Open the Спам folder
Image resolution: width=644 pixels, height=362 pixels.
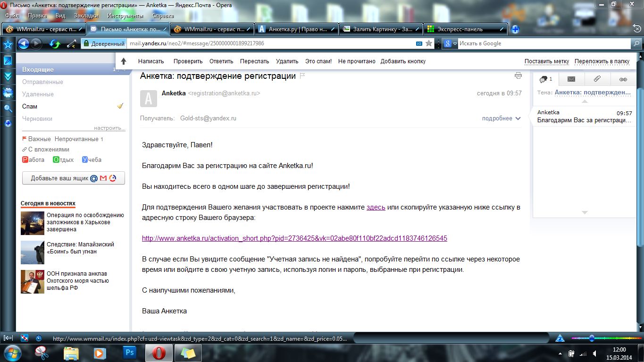(x=30, y=107)
